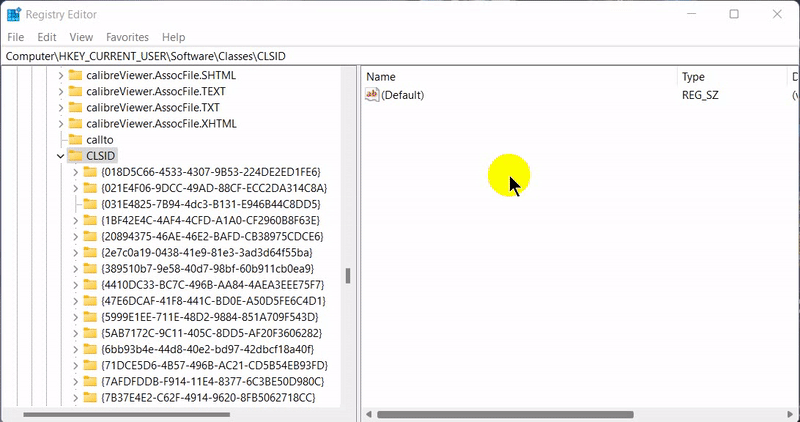Click the Registry Editor title bar icon
Viewport: 800px width, 422px height.
tap(14, 14)
